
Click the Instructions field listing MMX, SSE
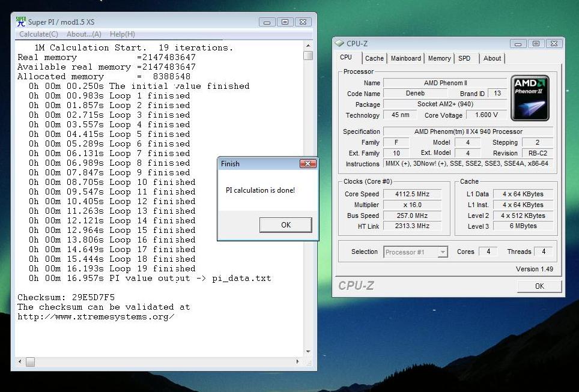[468, 163]
